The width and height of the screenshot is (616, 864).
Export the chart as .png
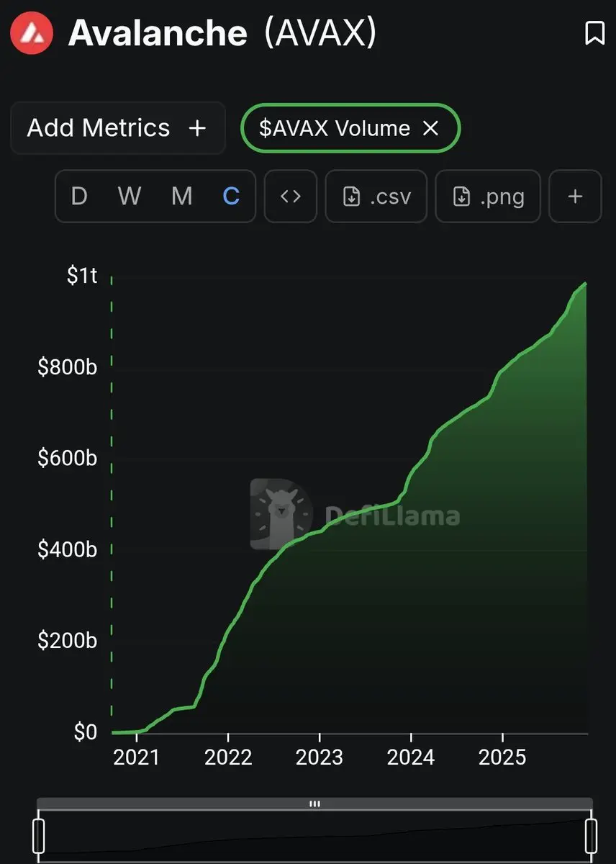487,196
